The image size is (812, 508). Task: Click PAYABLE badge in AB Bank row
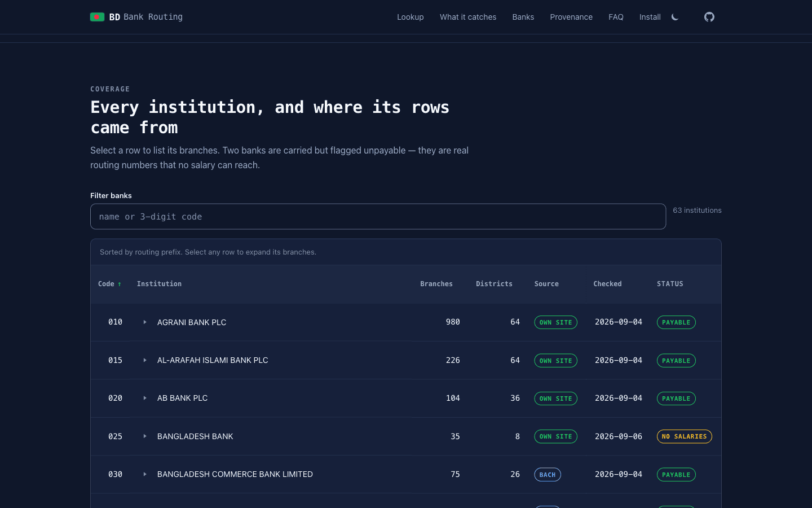point(676,398)
